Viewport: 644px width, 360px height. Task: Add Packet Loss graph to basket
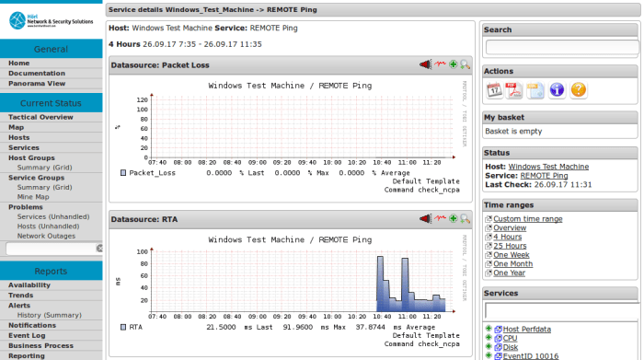[x=453, y=64]
